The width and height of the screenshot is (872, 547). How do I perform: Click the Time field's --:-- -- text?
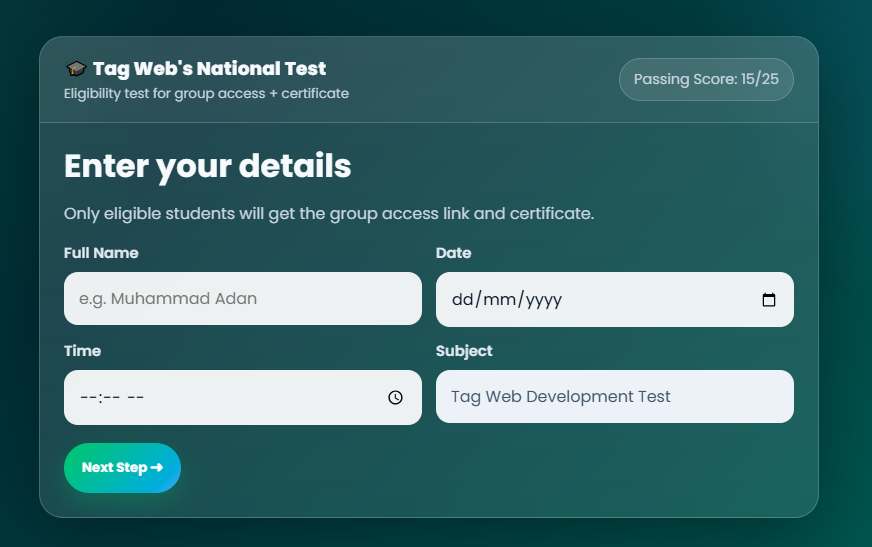point(112,397)
